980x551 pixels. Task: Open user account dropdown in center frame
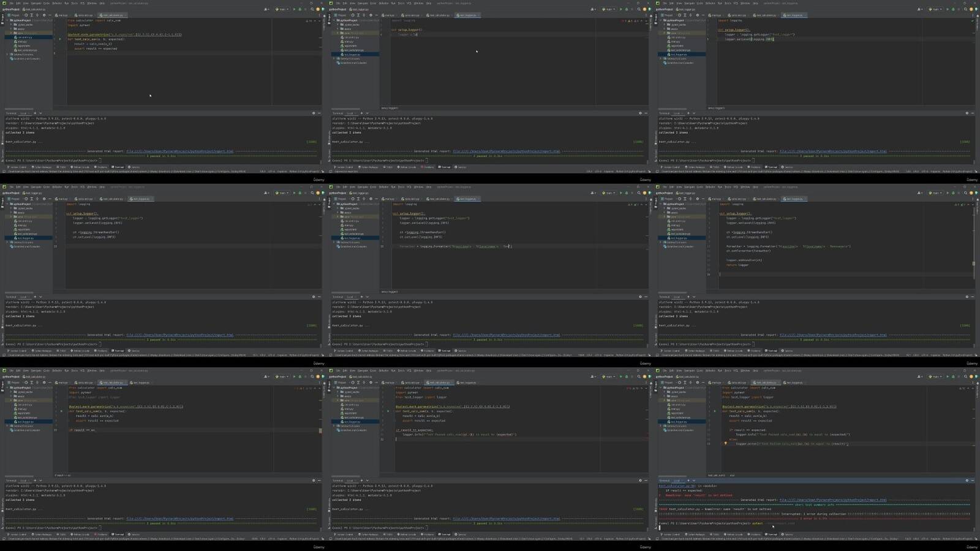tap(594, 193)
